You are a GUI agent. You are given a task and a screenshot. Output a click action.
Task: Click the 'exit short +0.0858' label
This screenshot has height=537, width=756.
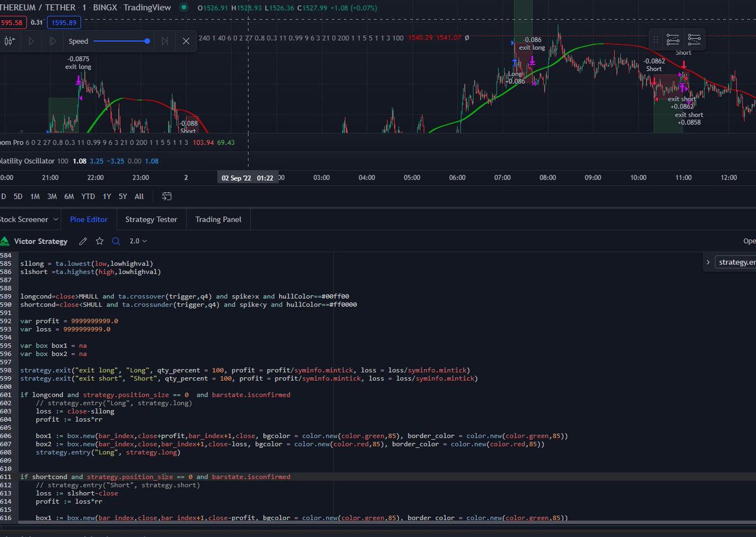tap(689, 118)
